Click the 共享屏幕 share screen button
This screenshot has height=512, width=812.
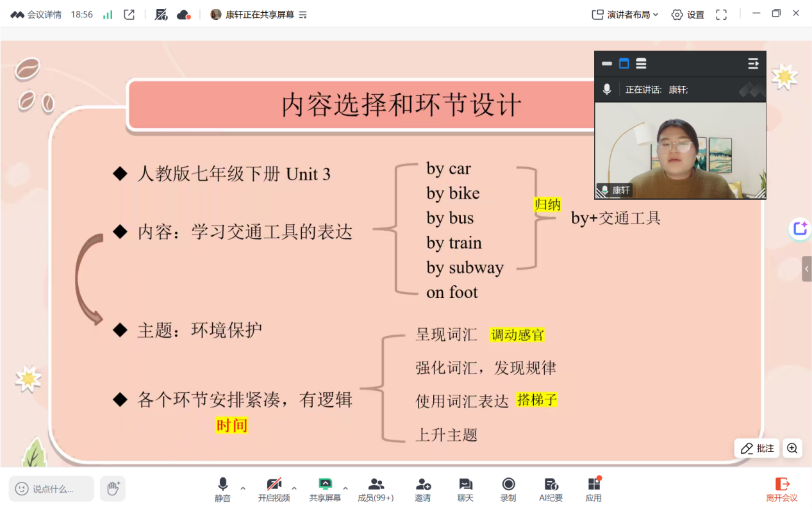325,489
